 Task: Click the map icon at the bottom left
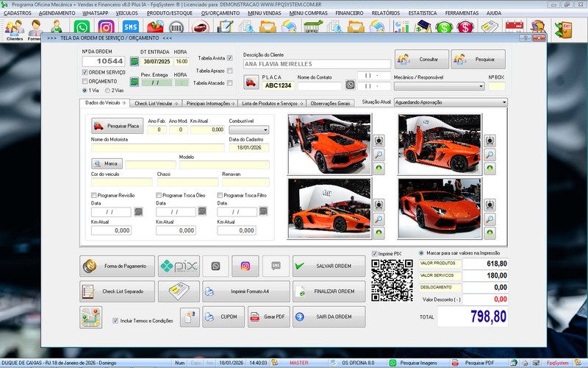tap(91, 317)
